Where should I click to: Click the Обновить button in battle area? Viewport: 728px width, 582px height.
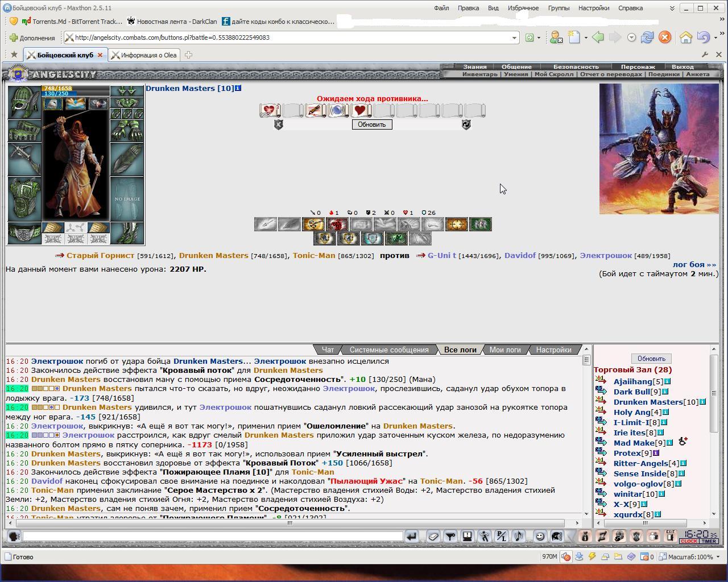coord(372,124)
